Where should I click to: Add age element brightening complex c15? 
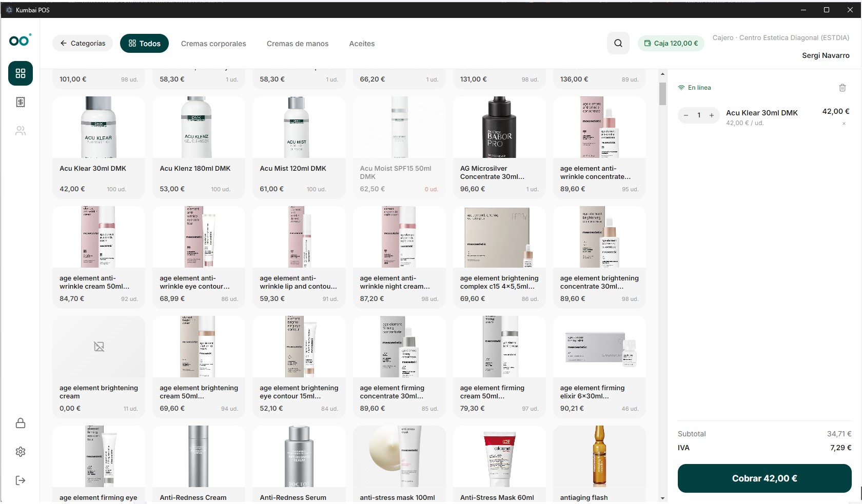click(x=499, y=257)
